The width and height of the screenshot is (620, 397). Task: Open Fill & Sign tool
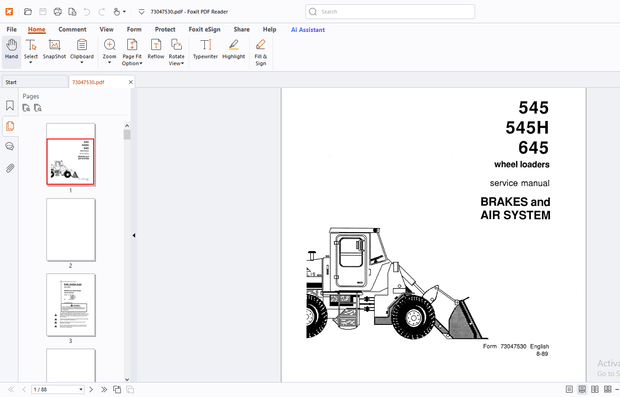(x=261, y=52)
